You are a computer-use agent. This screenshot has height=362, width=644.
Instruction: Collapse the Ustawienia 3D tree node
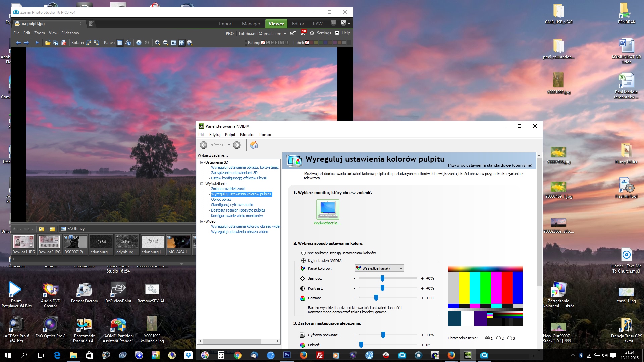pyautogui.click(x=202, y=162)
